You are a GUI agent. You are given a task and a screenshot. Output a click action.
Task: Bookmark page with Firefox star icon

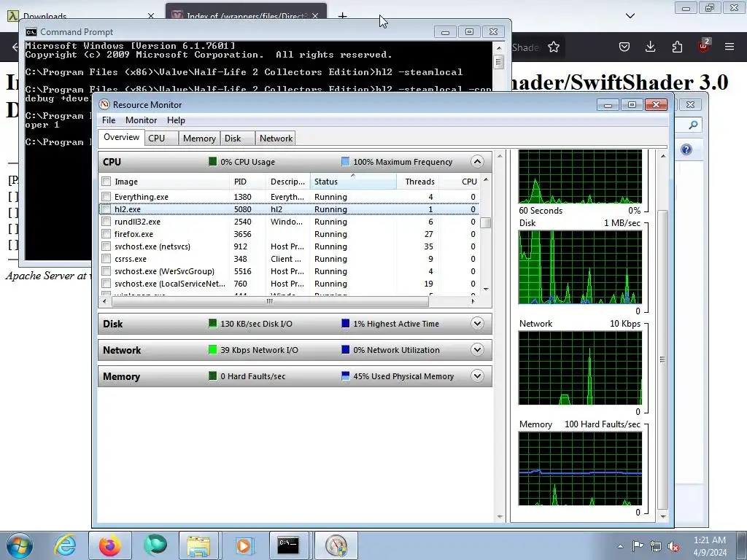coord(554,47)
